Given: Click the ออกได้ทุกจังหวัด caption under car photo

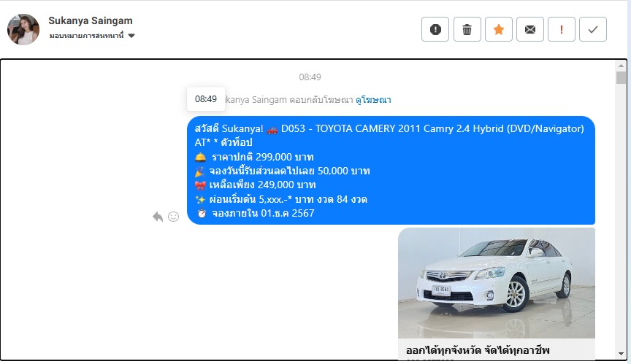Looking at the screenshot, I should [478, 350].
